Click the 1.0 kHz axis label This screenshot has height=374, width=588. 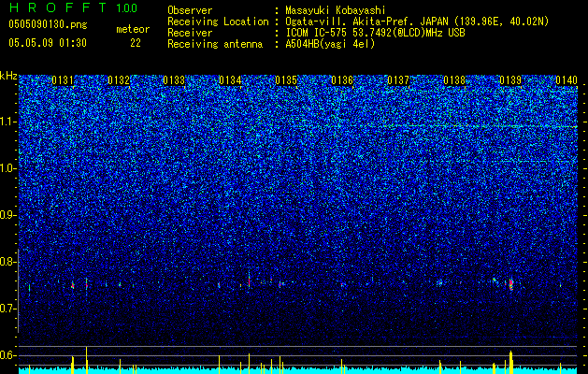pos(8,168)
